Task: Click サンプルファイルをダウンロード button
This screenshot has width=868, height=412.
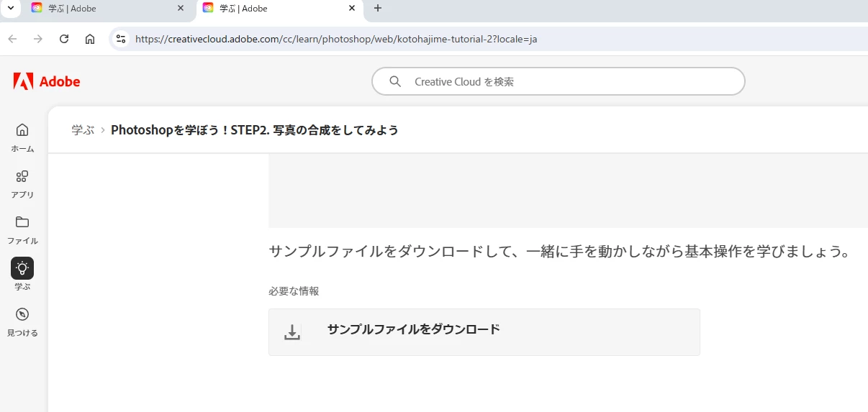Action: 484,332
